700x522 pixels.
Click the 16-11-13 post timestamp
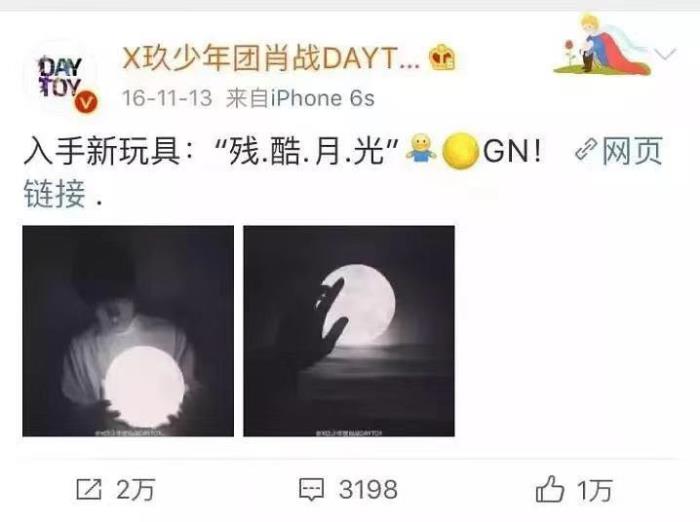tap(167, 98)
